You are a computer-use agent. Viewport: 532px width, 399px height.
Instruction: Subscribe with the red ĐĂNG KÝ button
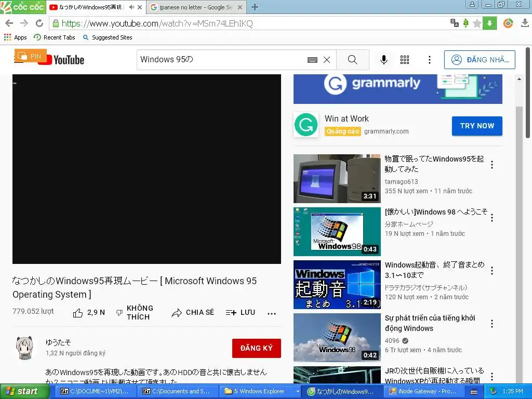(x=257, y=348)
